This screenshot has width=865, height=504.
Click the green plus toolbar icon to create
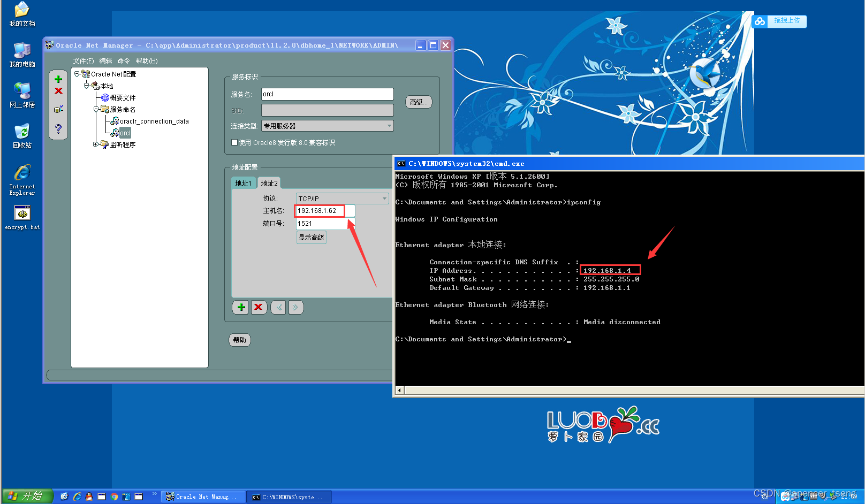[58, 78]
